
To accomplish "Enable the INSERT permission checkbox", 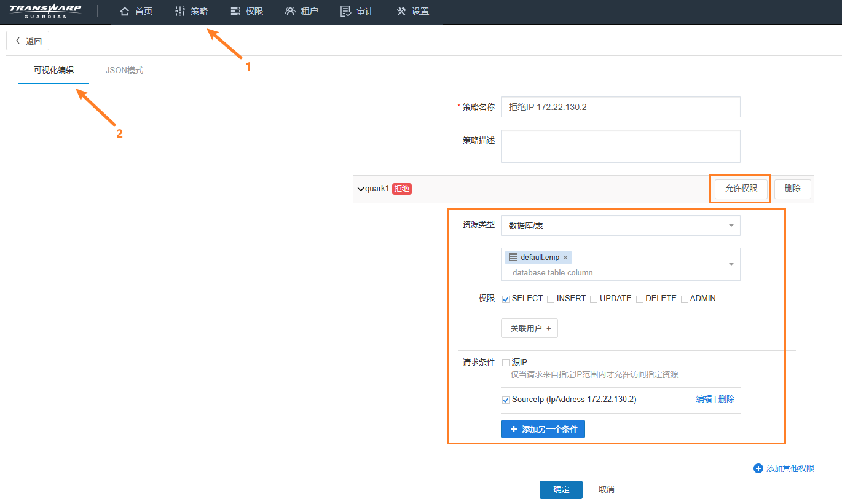I will pos(551,299).
